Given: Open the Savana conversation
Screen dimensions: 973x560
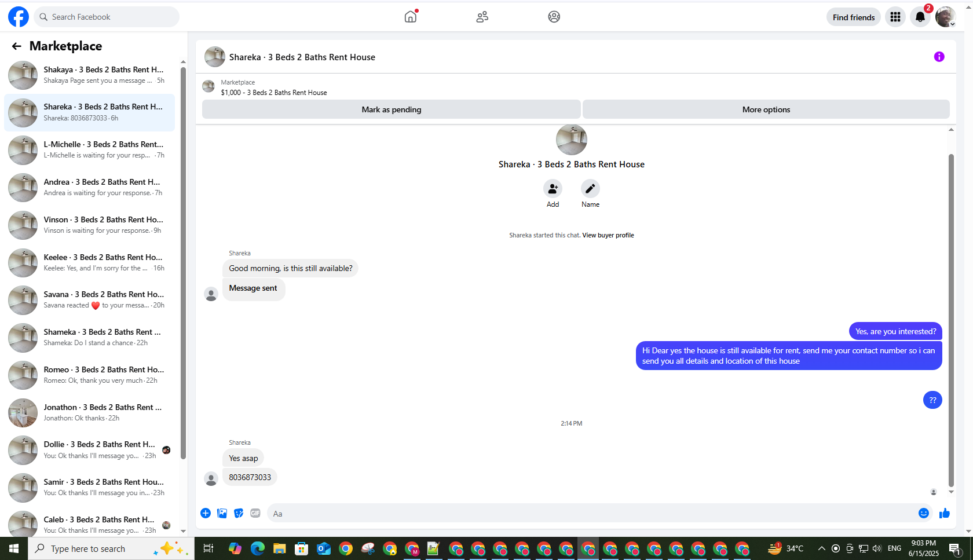Looking at the screenshot, I should coord(90,300).
